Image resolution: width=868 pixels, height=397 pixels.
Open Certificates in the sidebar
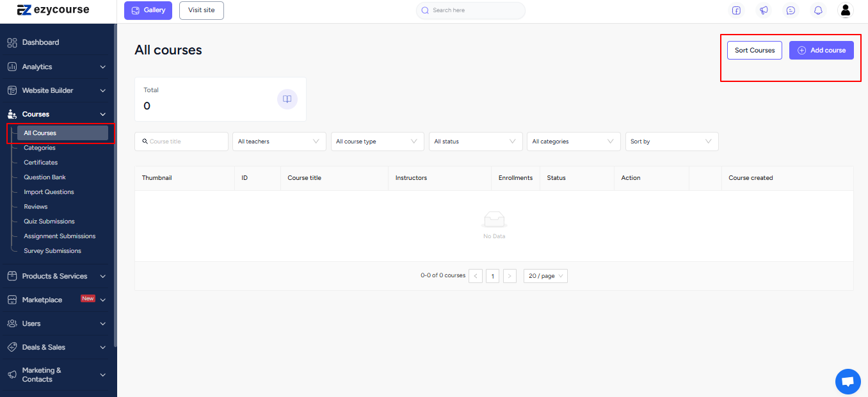(41, 163)
